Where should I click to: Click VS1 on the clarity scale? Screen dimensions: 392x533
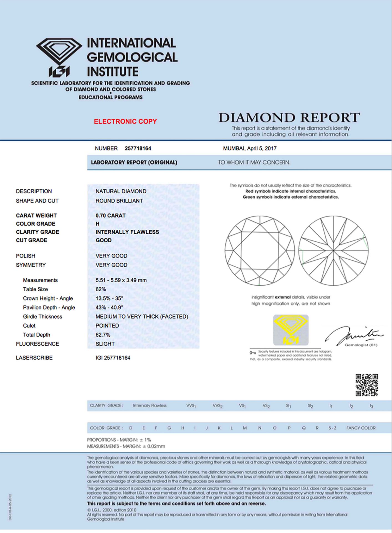coord(242,406)
